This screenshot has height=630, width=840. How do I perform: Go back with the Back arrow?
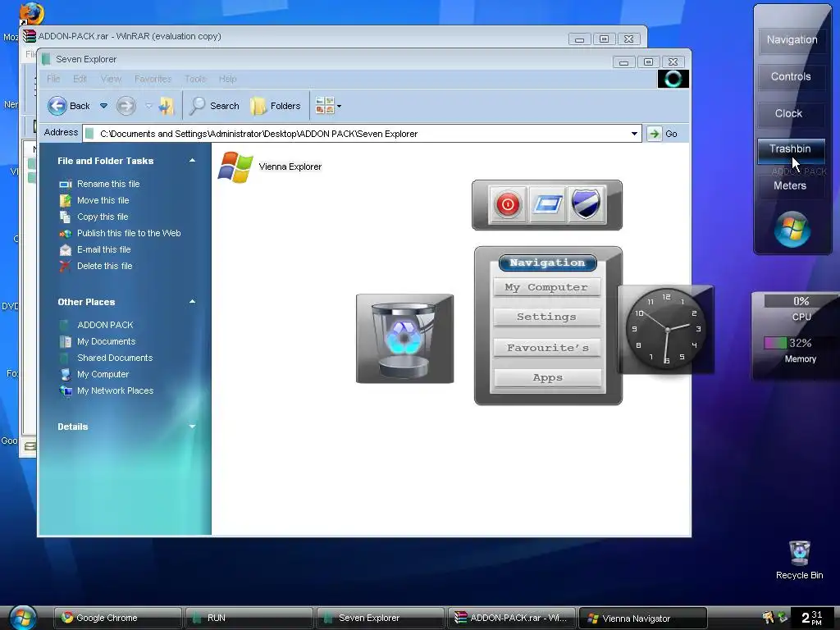coord(69,106)
